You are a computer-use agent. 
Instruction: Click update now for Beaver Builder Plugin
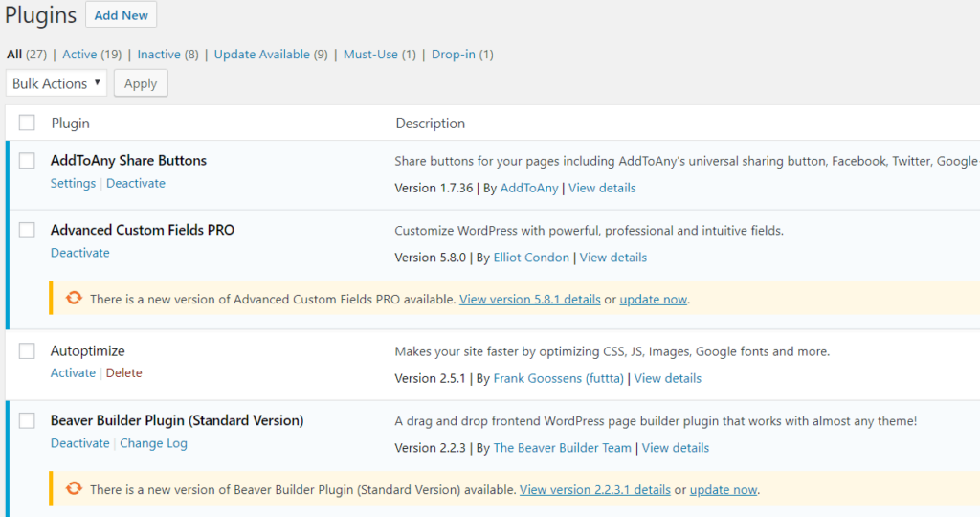[x=724, y=490]
